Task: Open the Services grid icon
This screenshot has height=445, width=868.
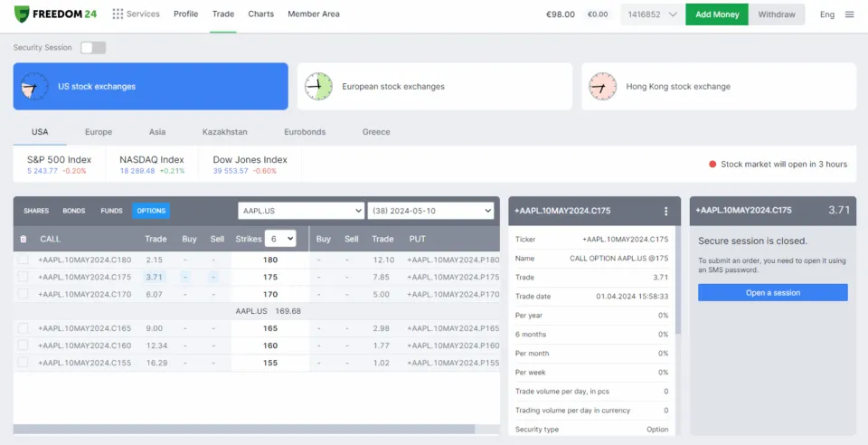Action: click(118, 14)
